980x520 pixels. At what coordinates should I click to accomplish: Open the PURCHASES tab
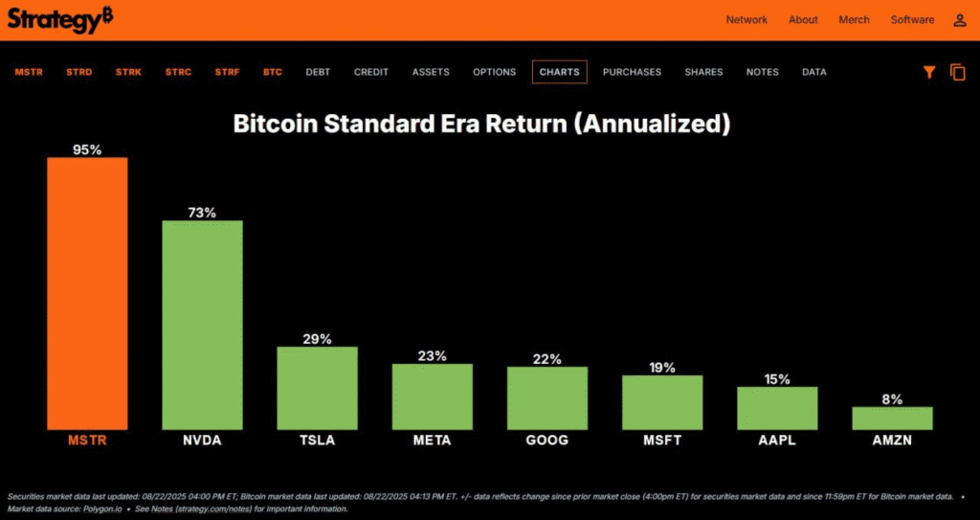[632, 72]
